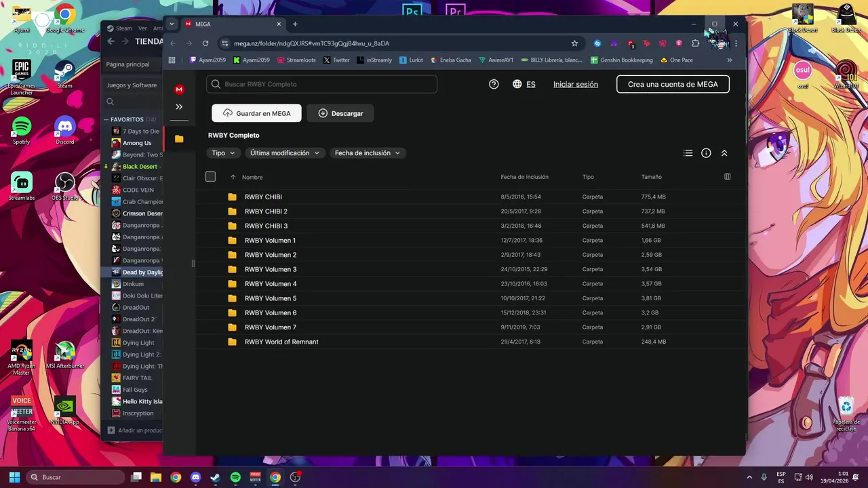Open the Chrome tab search dropdown
This screenshot has height=488, width=868.
tap(172, 24)
